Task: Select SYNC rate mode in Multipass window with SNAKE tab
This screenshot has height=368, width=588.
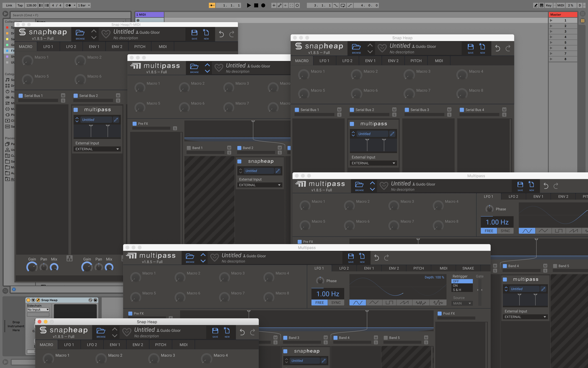Action: [336, 303]
